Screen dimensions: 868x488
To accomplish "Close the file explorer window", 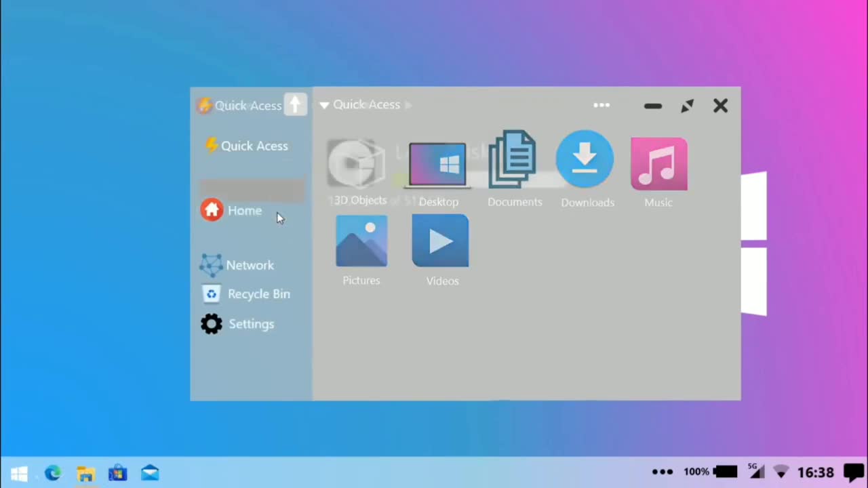I will click(720, 106).
